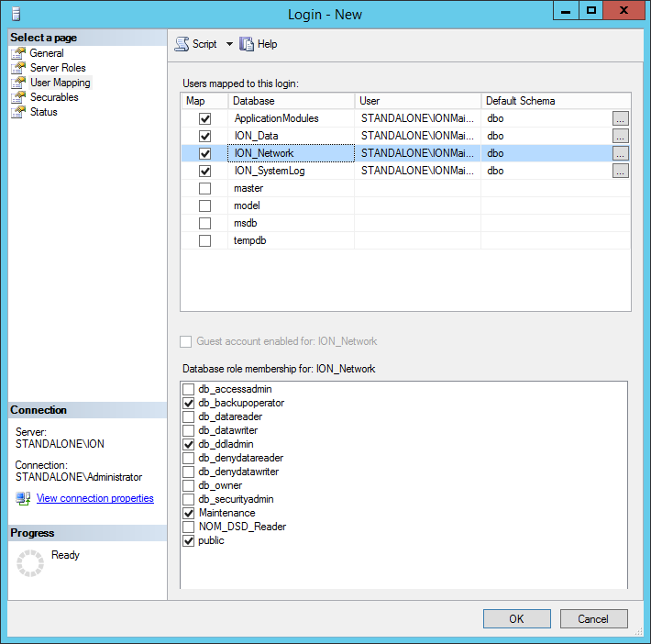This screenshot has height=644, width=651.
Task: Select the ION_Network database cell
Action: click(x=291, y=153)
